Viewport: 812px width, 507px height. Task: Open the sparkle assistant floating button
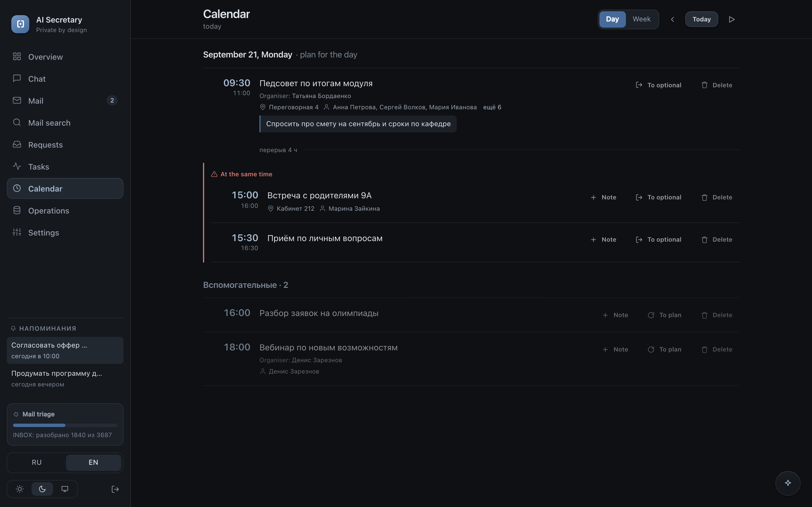(x=787, y=483)
